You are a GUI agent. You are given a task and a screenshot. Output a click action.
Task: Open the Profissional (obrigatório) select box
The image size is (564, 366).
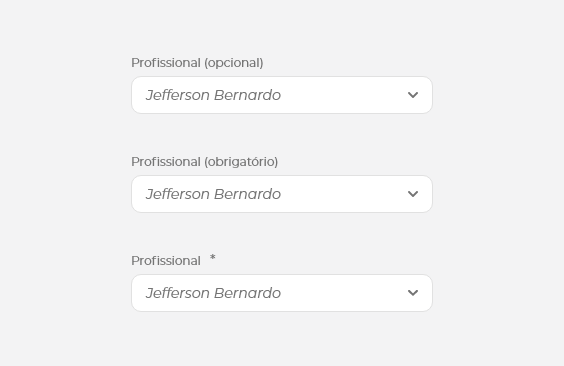pyautogui.click(x=282, y=194)
